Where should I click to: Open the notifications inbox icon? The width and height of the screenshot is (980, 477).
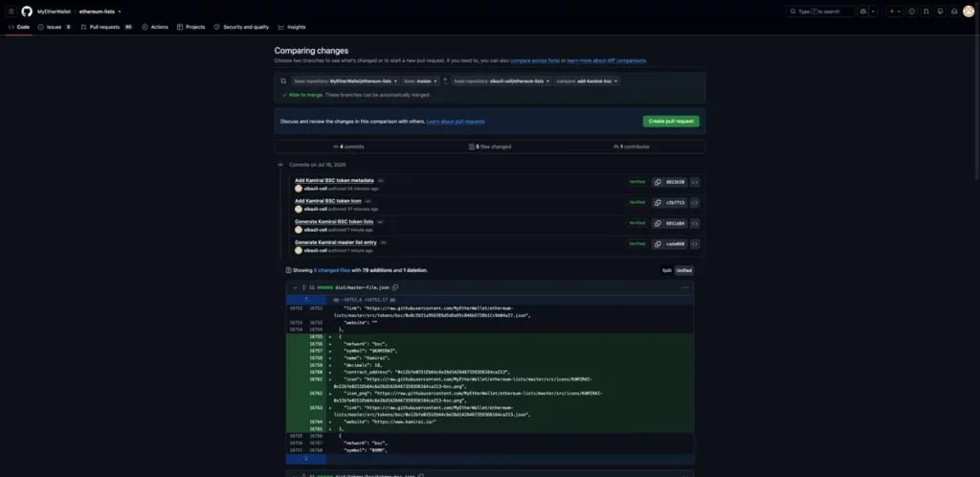[x=954, y=11]
